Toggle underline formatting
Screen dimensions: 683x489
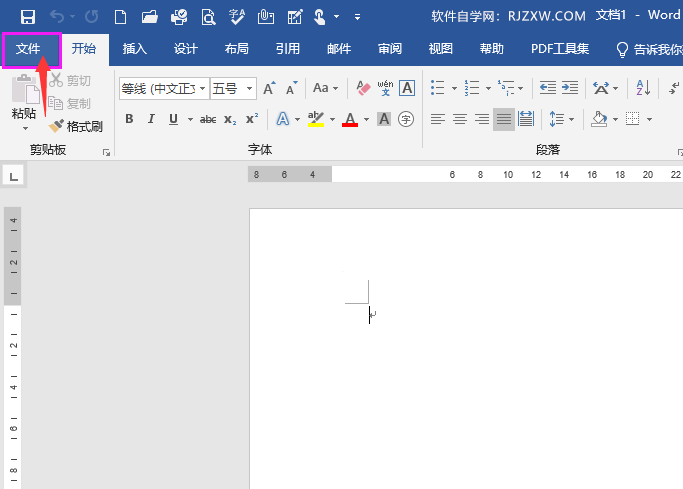(173, 119)
